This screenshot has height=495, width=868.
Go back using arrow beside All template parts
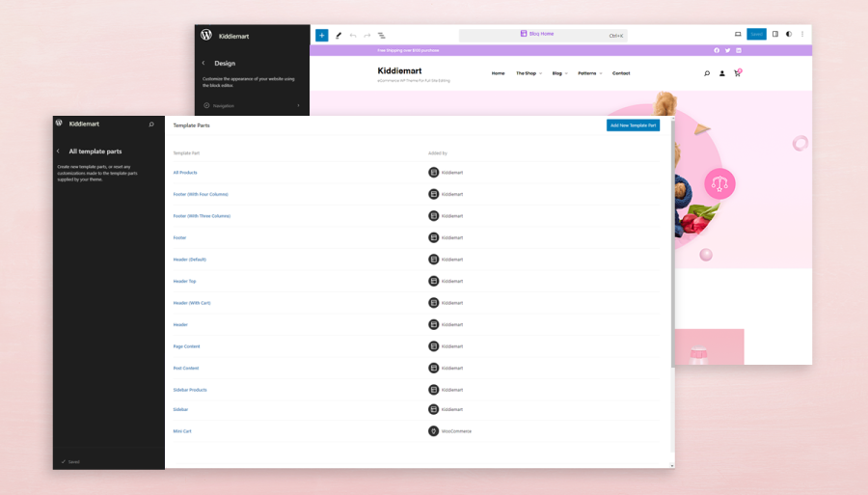click(x=58, y=151)
